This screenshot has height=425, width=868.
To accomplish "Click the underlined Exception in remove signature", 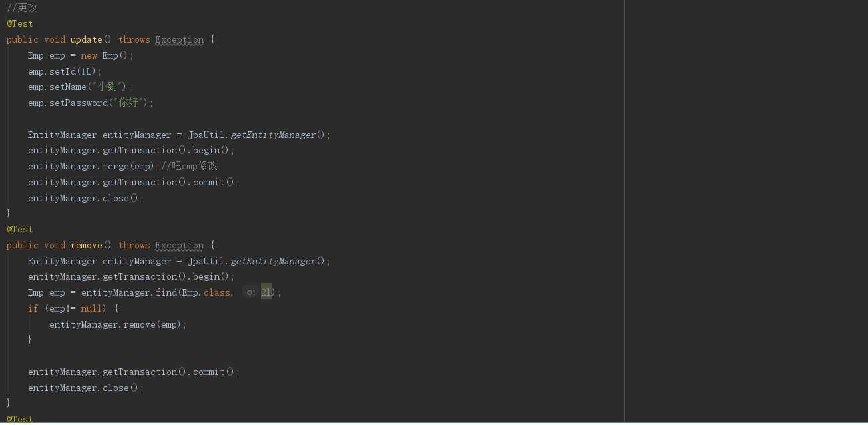I will coord(180,246).
